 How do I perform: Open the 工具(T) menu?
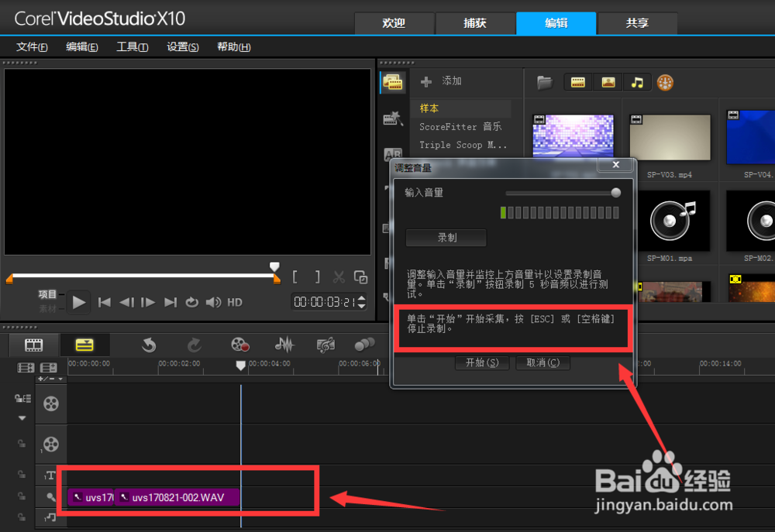pyautogui.click(x=133, y=47)
